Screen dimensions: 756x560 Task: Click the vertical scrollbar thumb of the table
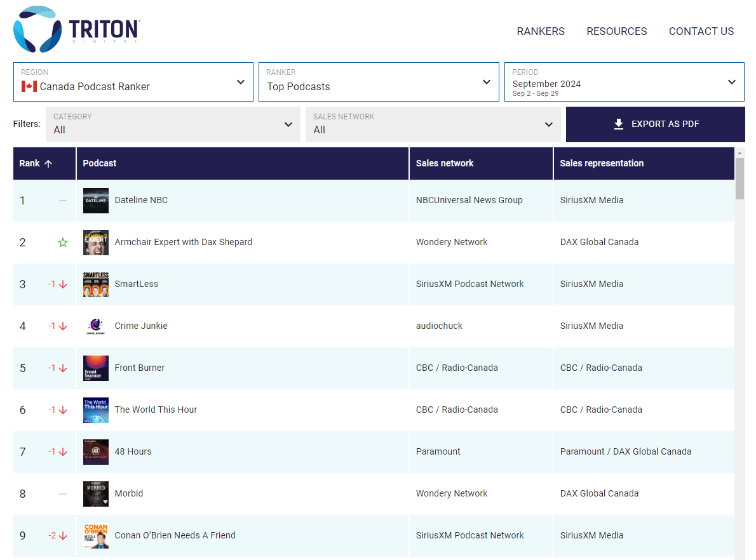(x=739, y=179)
